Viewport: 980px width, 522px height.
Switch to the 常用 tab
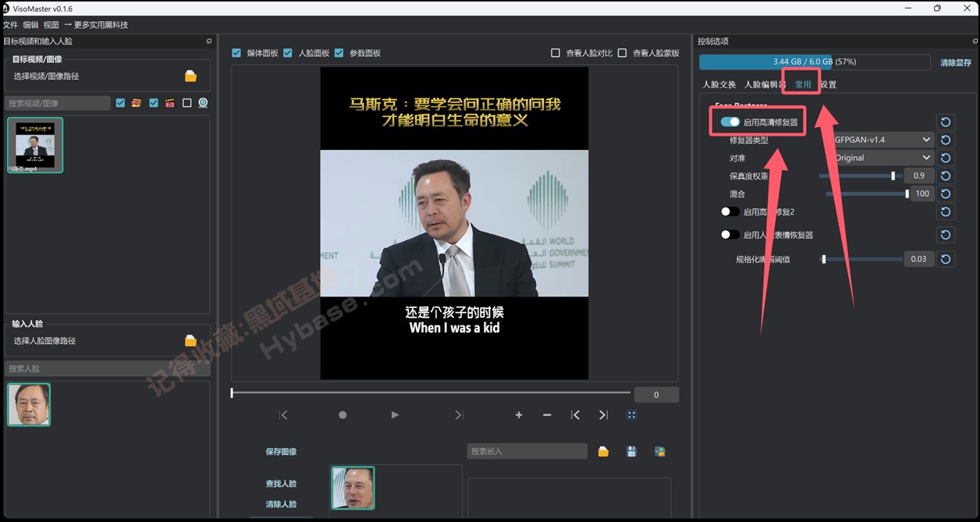803,84
